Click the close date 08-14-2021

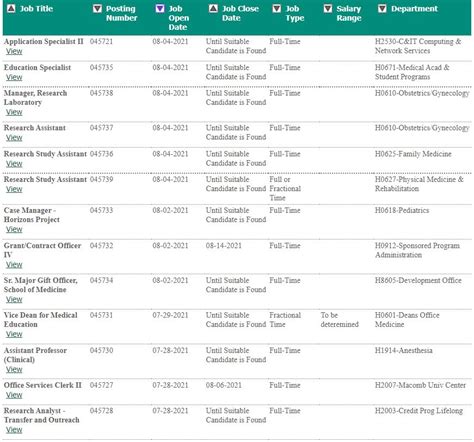coord(224,246)
